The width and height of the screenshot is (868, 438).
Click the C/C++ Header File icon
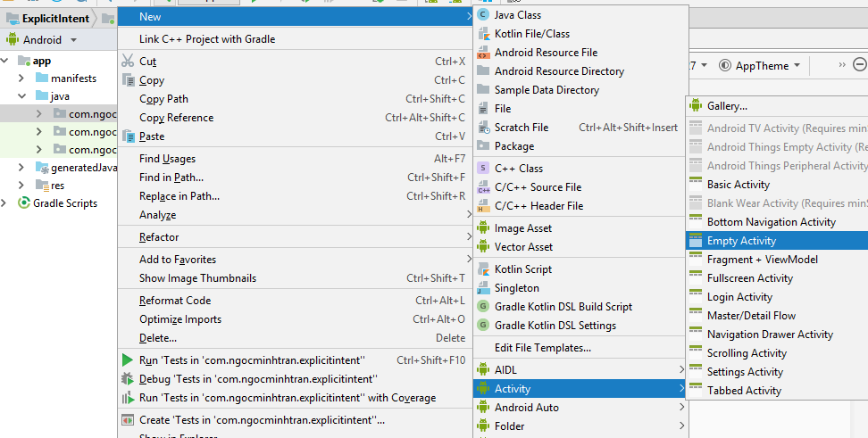pyautogui.click(x=483, y=206)
